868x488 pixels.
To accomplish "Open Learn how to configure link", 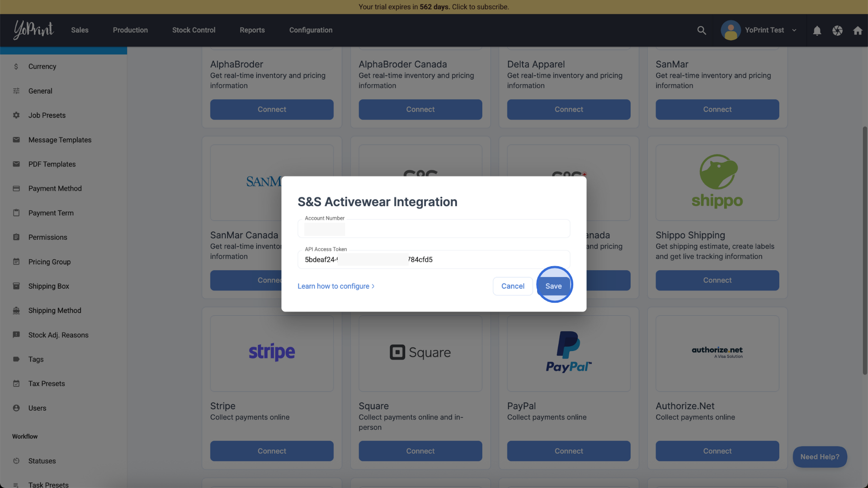I will 336,286.
